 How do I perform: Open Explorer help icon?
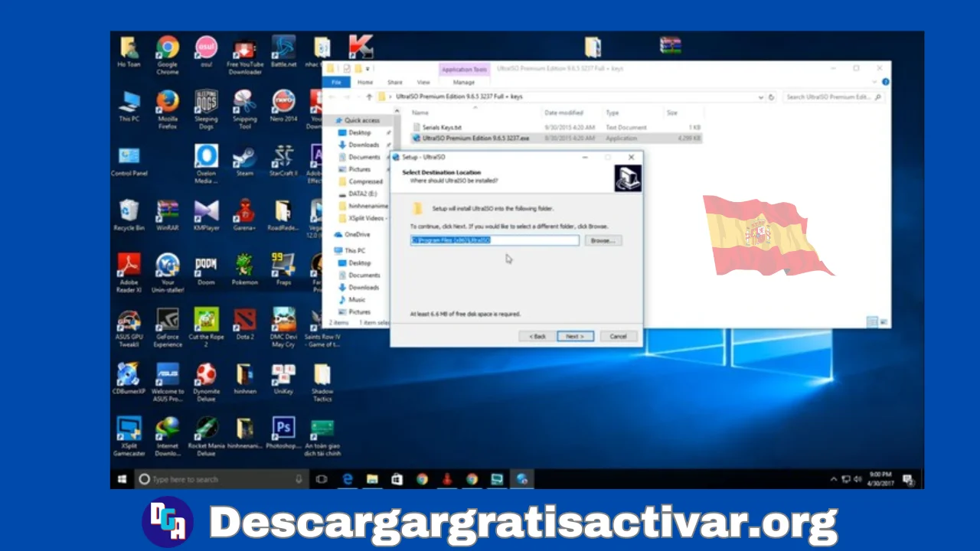click(x=885, y=82)
